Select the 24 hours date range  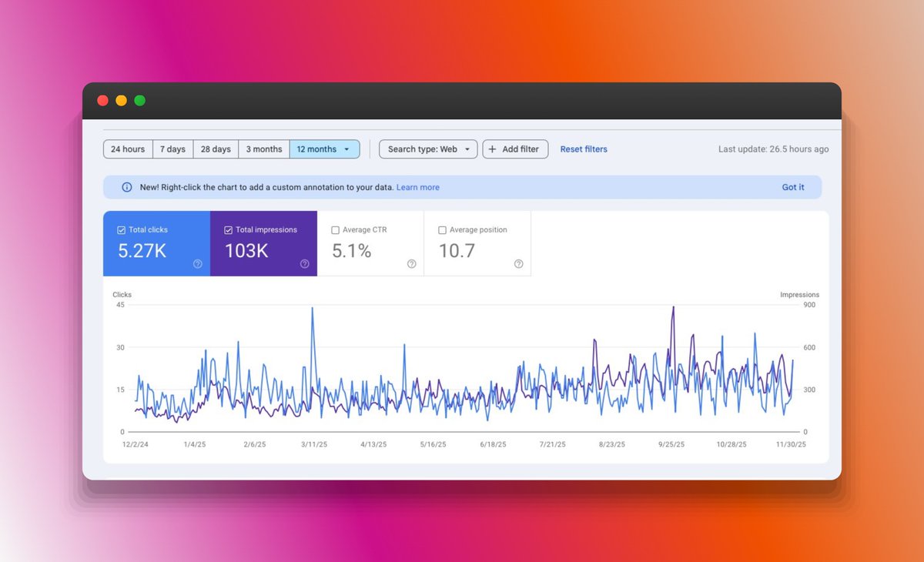[x=128, y=149]
